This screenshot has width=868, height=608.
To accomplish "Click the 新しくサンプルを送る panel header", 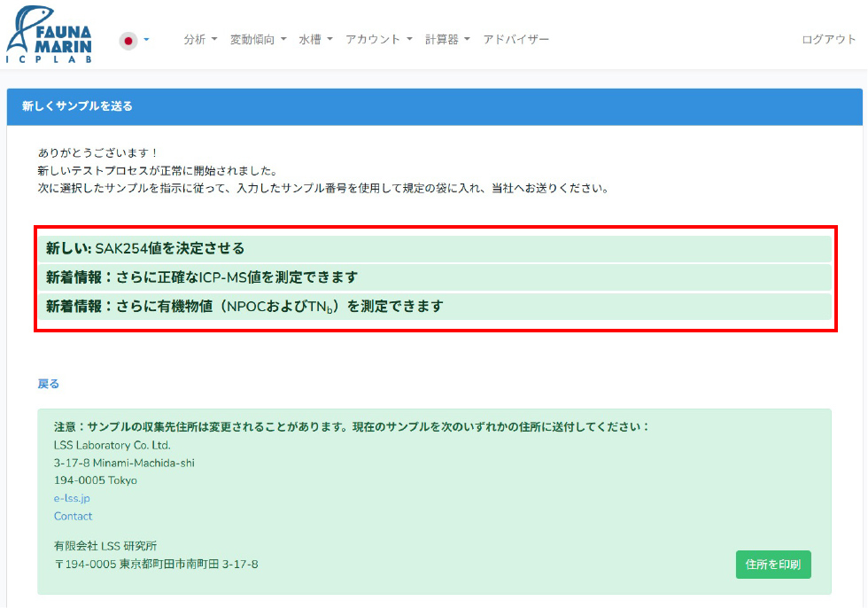I will click(77, 106).
